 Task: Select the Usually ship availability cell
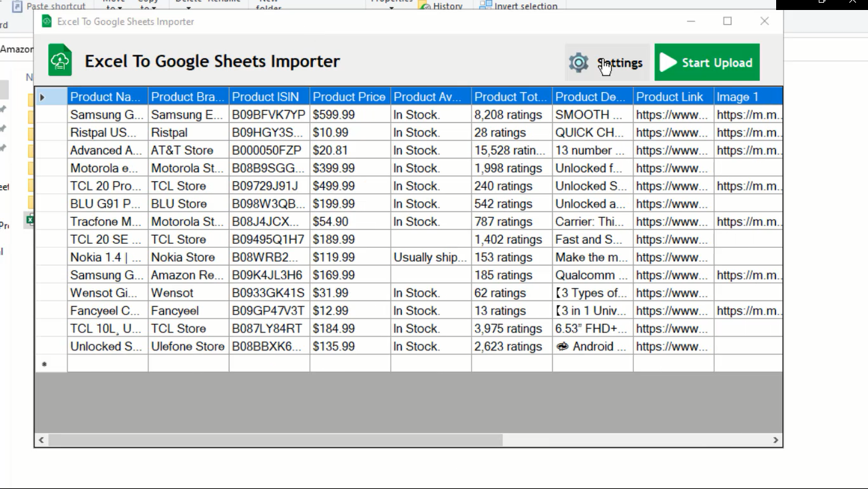[x=431, y=257]
